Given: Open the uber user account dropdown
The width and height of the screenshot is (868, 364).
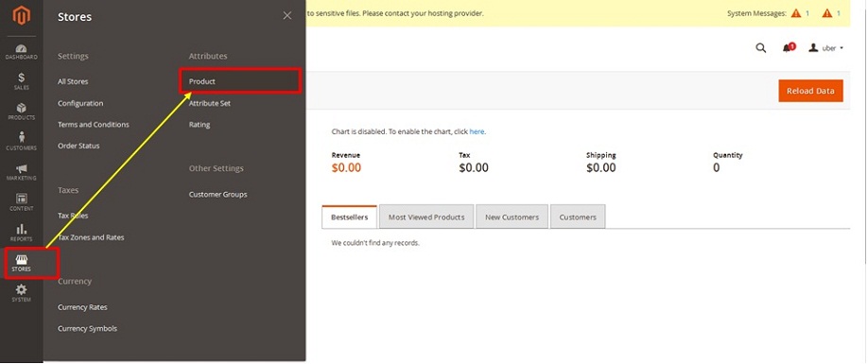Looking at the screenshot, I should (826, 48).
